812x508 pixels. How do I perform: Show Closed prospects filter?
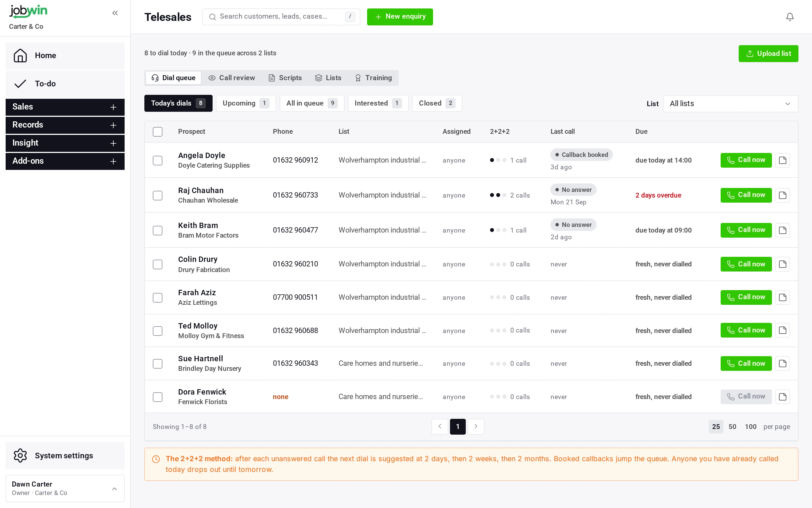click(437, 103)
